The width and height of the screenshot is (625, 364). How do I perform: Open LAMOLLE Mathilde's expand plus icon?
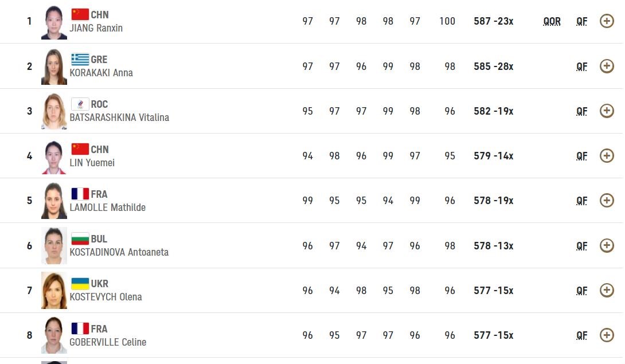click(607, 200)
